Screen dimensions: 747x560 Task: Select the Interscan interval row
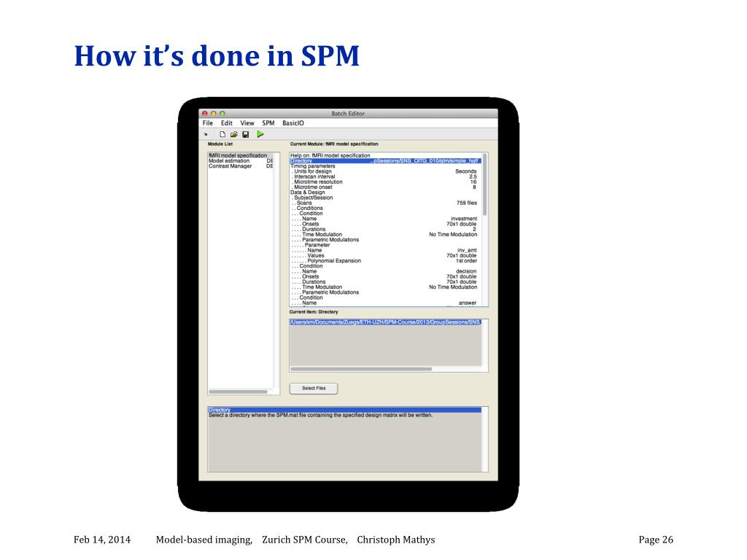pos(385,176)
